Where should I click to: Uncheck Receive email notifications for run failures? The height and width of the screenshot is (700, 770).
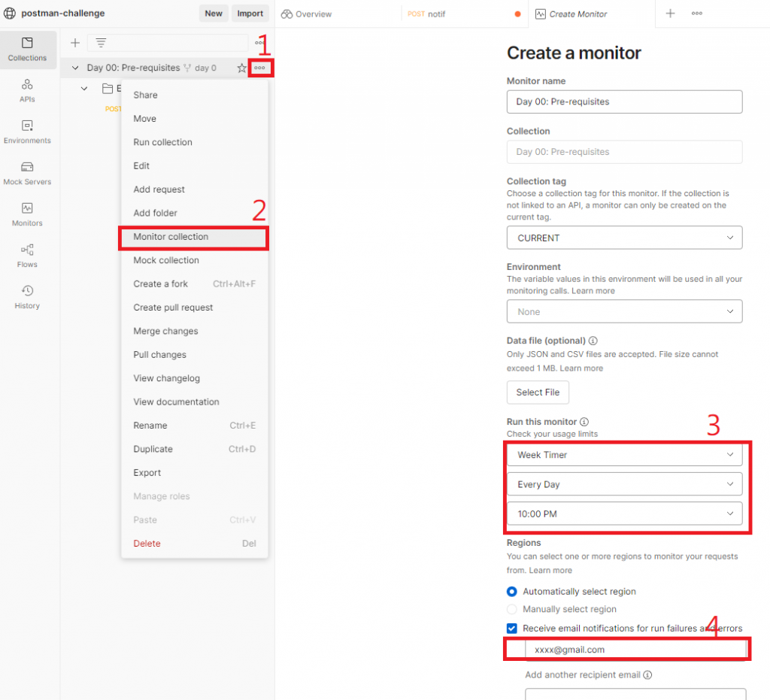(511, 629)
